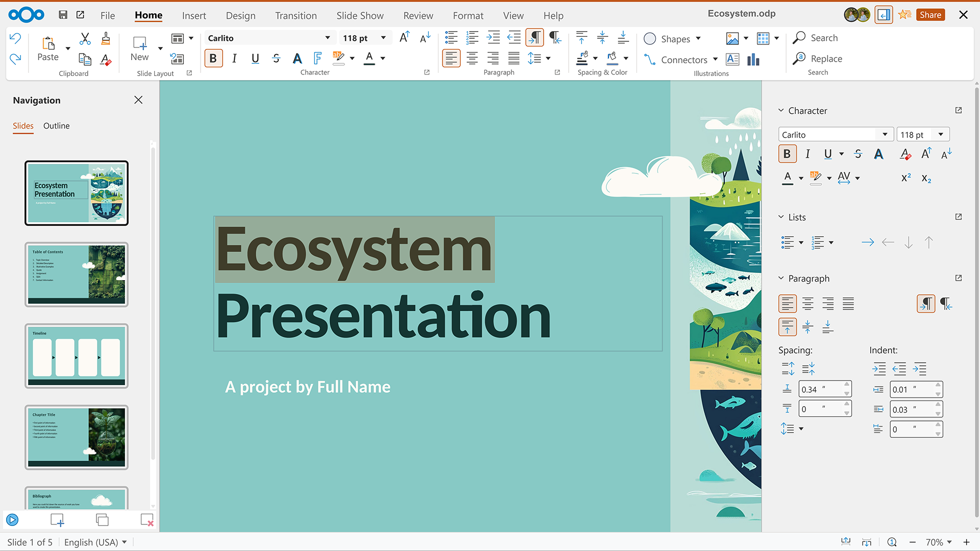980x551 pixels.
Task: Select the Italic icon on the toolbar
Action: coord(234,58)
